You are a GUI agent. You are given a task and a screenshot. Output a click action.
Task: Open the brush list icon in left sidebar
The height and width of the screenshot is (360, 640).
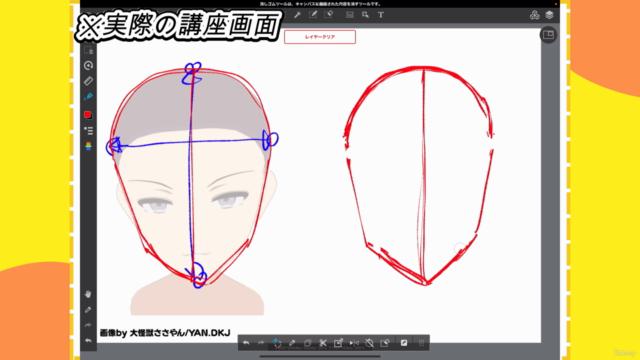pos(88,131)
